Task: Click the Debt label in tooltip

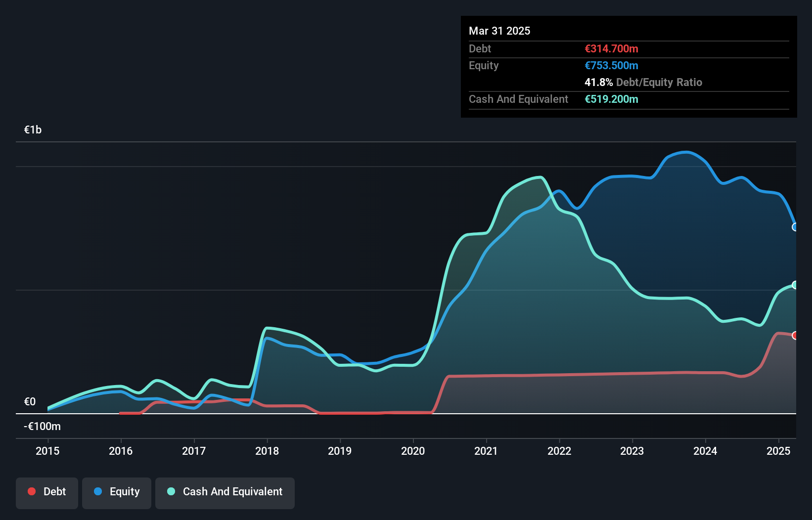Action: coord(480,48)
